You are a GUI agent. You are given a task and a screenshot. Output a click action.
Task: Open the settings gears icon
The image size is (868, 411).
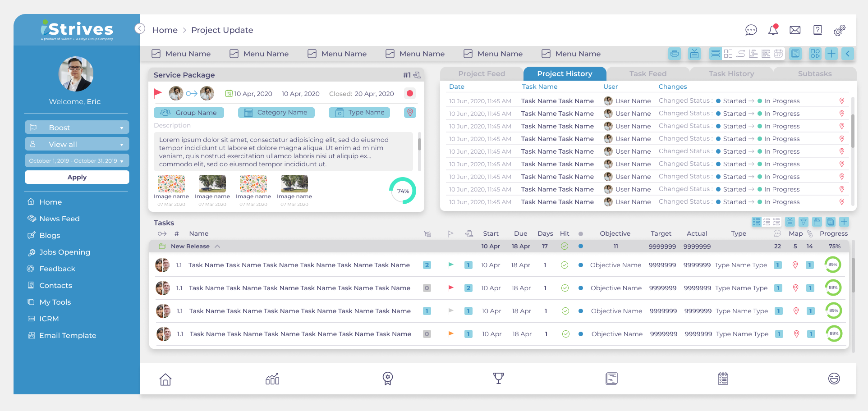click(839, 30)
